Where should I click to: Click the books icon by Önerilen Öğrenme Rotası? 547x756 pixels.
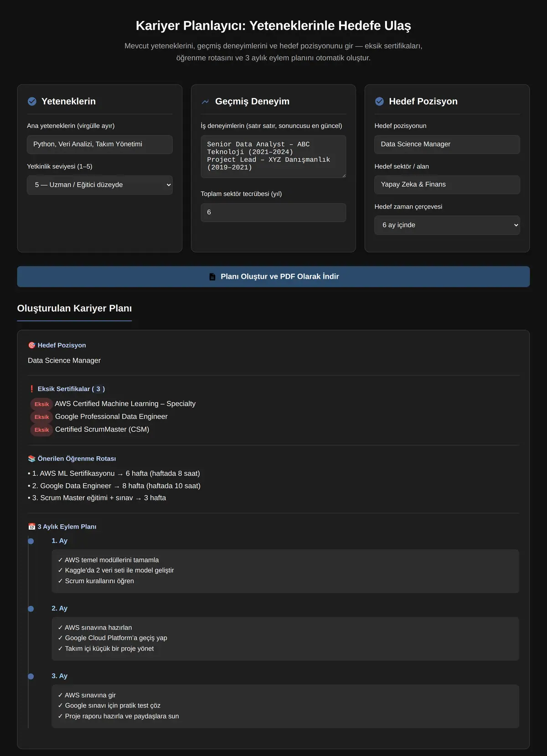click(x=31, y=459)
